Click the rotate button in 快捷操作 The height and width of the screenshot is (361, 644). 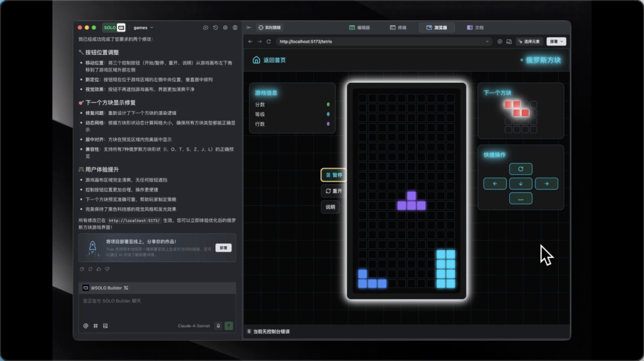coord(521,169)
